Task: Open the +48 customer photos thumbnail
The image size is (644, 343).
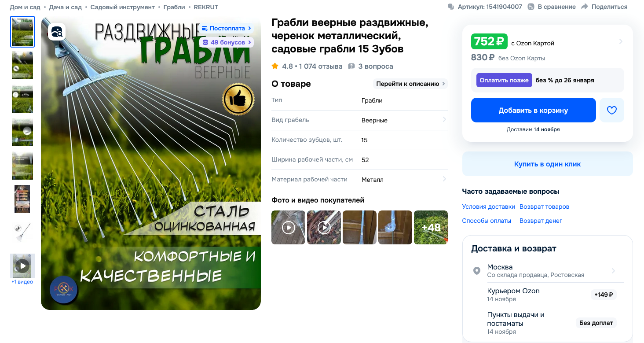Action: [x=431, y=227]
